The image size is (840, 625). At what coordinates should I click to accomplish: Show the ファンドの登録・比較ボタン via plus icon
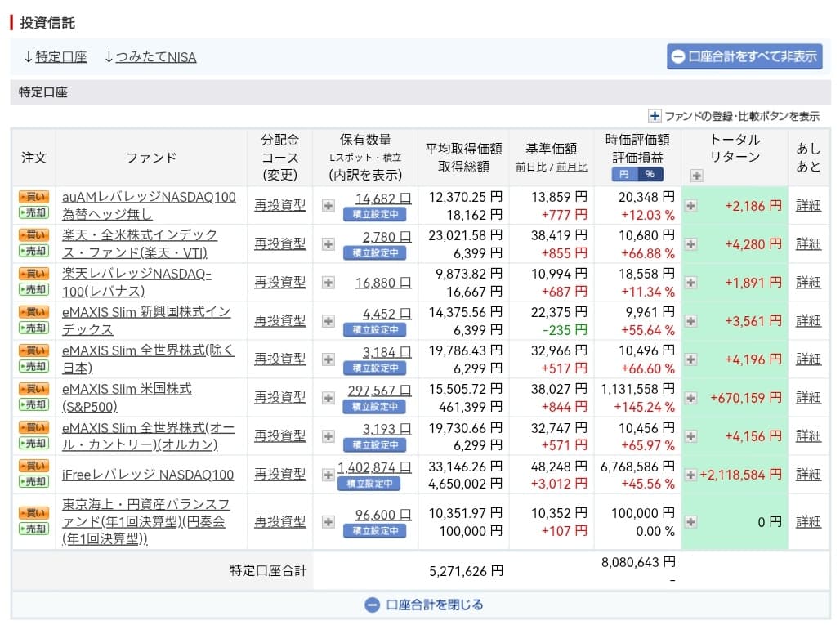[655, 116]
